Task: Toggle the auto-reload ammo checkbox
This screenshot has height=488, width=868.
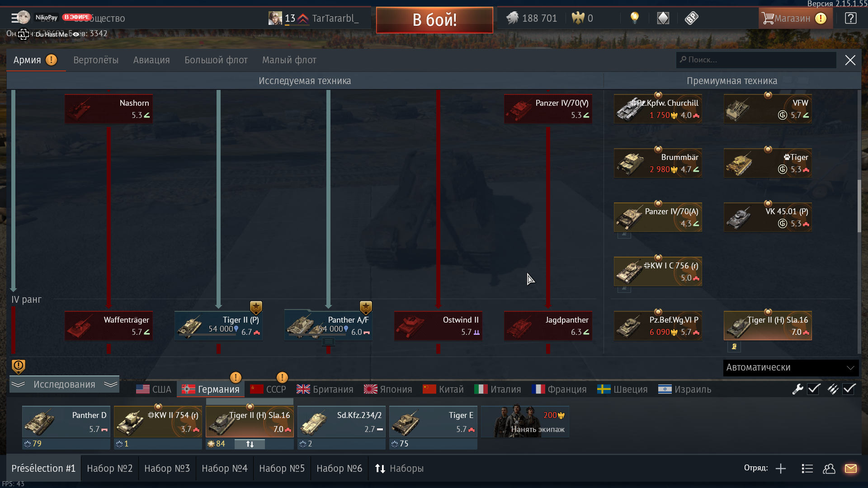Action: pyautogui.click(x=849, y=389)
